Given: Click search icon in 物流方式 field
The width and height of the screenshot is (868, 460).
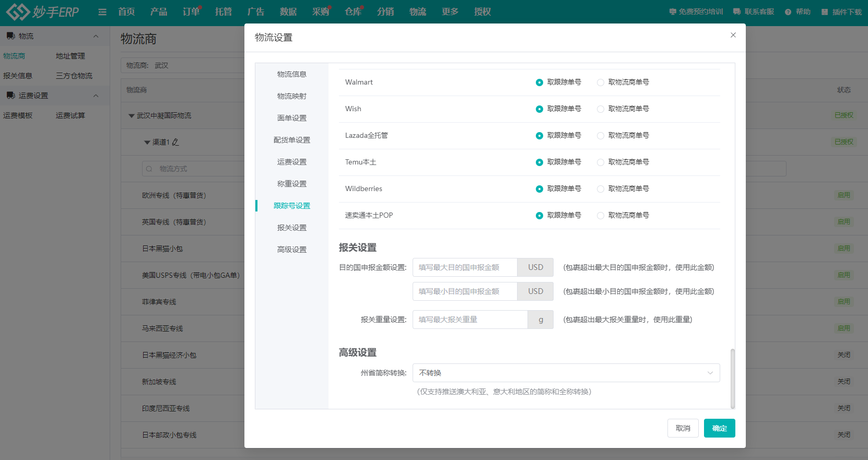Looking at the screenshot, I should pyautogui.click(x=149, y=169).
